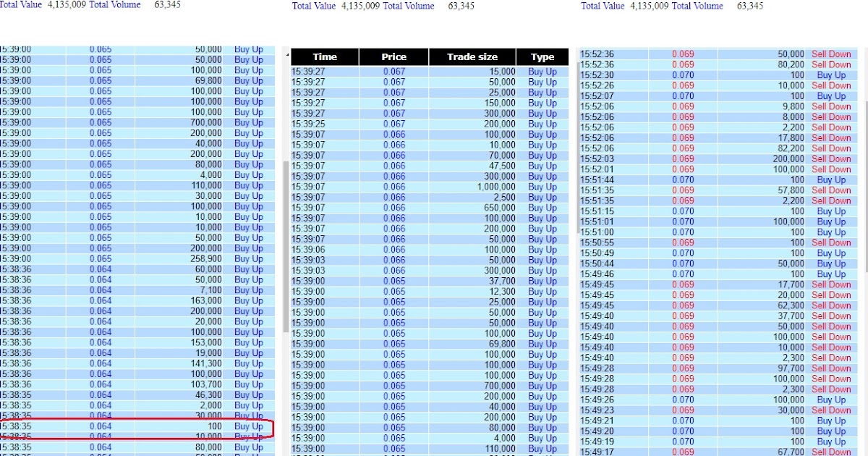Click the Time column header

325,56
